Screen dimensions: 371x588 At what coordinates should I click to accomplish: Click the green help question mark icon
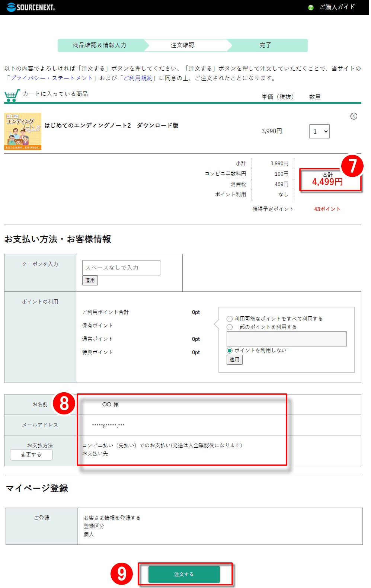tap(311, 7)
